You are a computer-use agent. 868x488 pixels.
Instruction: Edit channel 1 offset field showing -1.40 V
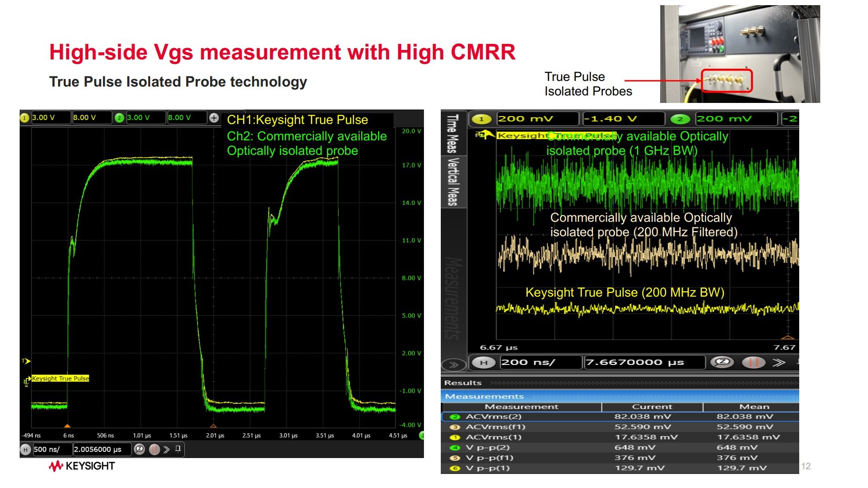pyautogui.click(x=623, y=119)
